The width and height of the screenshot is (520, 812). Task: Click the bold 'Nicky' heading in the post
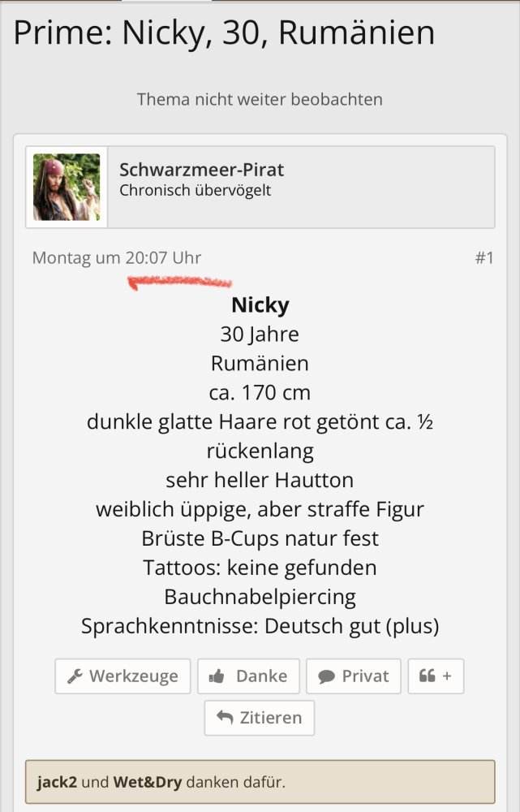click(260, 304)
